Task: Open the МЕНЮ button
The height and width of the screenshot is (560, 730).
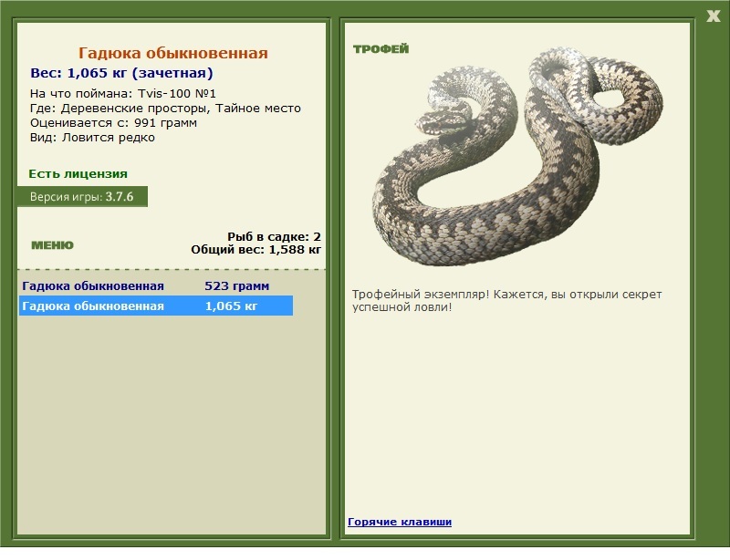Action: pyautogui.click(x=52, y=245)
